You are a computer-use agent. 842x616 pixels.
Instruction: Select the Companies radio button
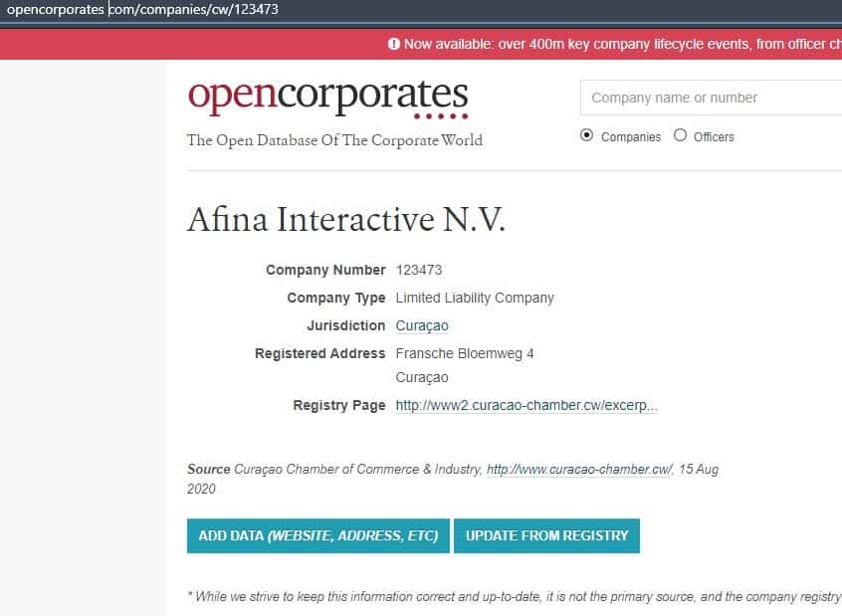[586, 135]
